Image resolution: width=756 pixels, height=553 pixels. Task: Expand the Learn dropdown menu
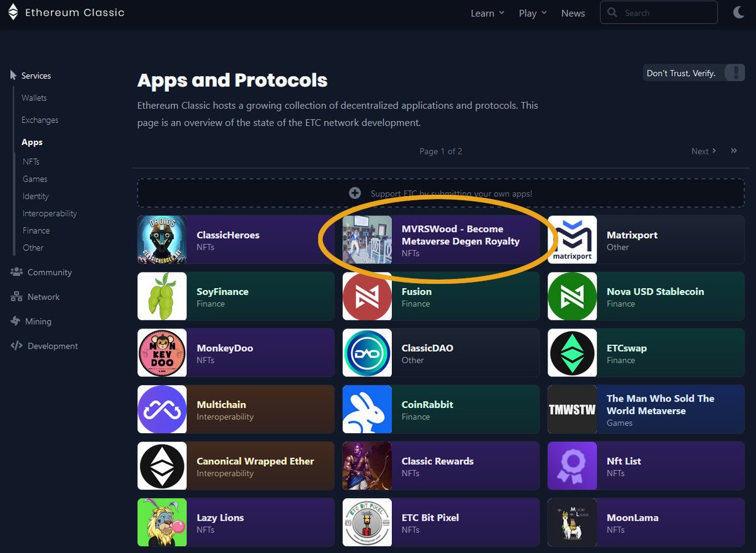[x=488, y=13]
